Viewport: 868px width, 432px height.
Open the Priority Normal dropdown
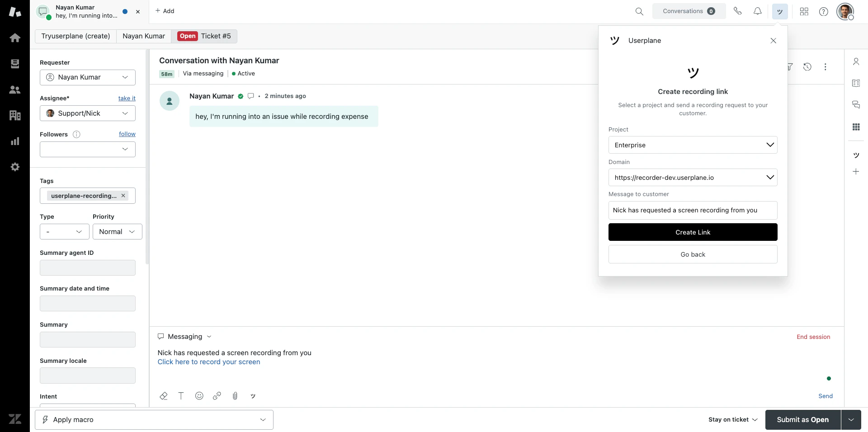tap(118, 232)
